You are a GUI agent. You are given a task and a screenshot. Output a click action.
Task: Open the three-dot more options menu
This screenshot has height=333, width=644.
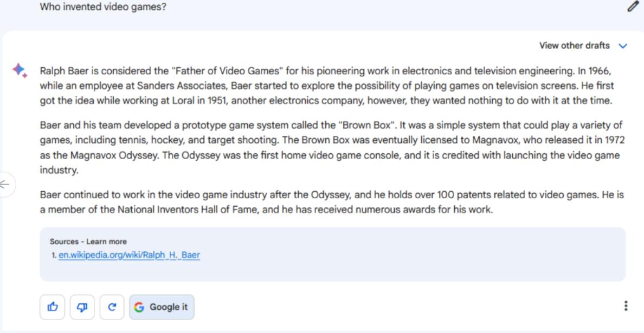tap(626, 306)
